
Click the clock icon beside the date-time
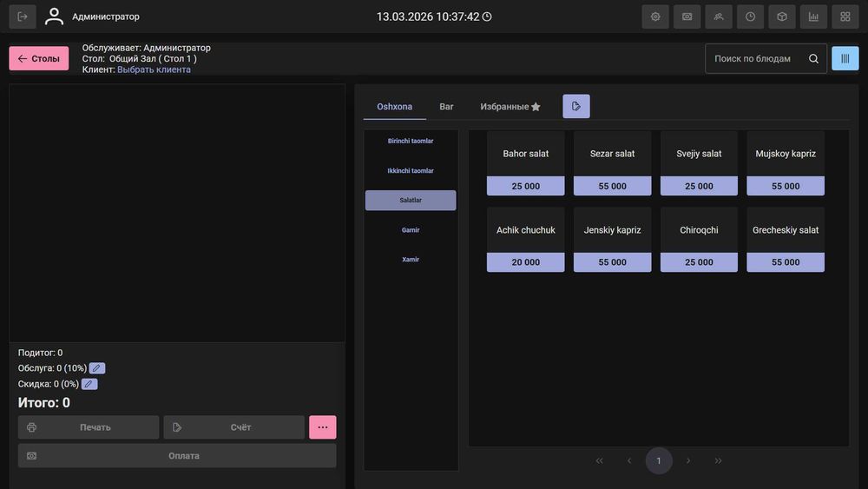[x=487, y=17]
